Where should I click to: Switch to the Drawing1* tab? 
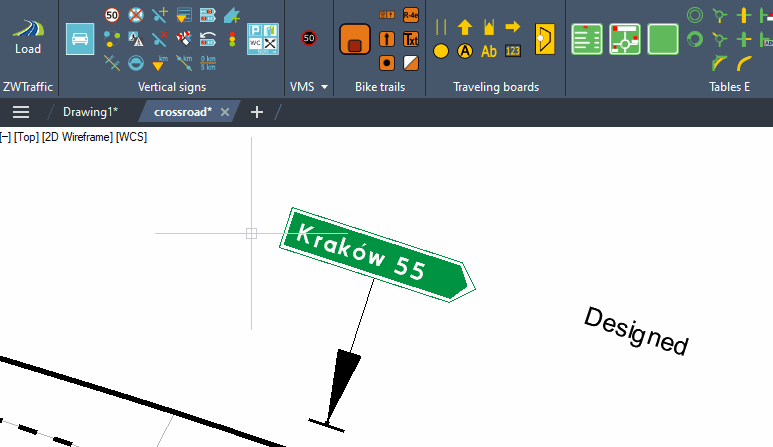(x=90, y=112)
